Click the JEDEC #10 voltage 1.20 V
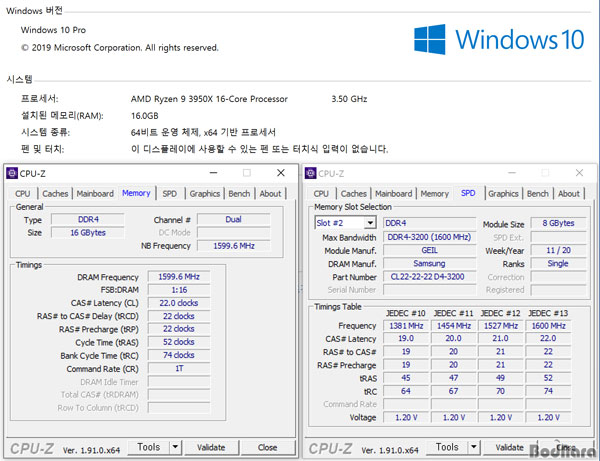Viewport: 600px width, 461px height. click(406, 417)
